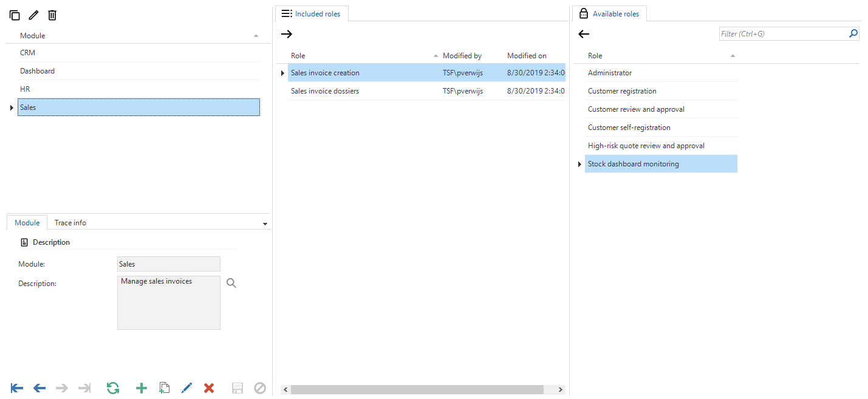This screenshot has width=868, height=399.
Task: Click the last record navigation arrow
Action: point(84,387)
